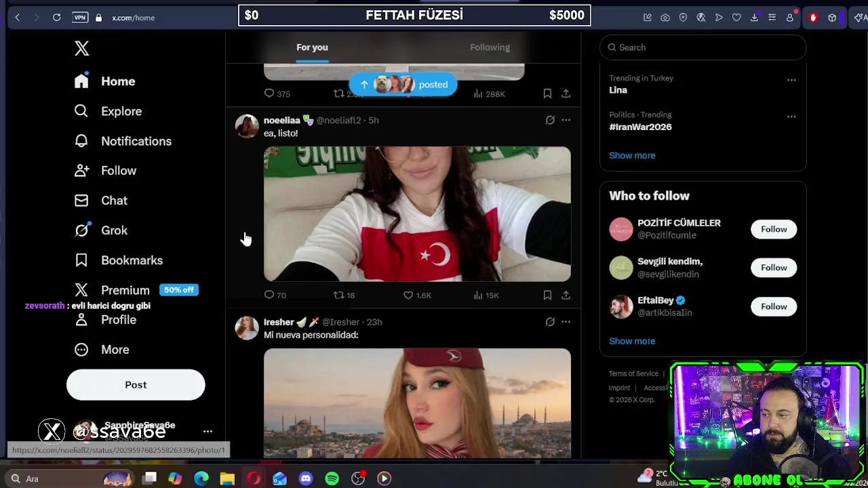Reload the x.com page

[57, 18]
